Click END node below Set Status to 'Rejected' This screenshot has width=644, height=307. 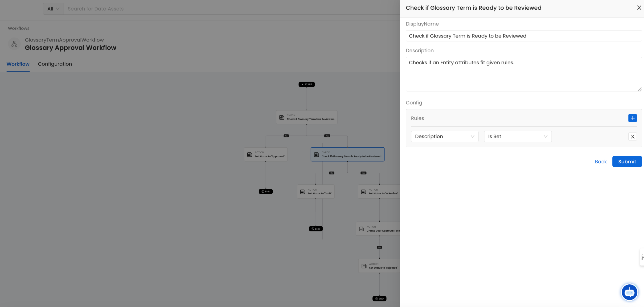(379, 299)
